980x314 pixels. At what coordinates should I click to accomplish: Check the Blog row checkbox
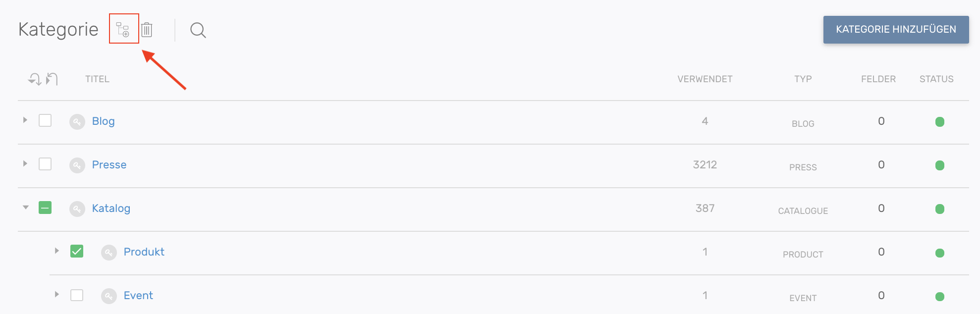(45, 121)
